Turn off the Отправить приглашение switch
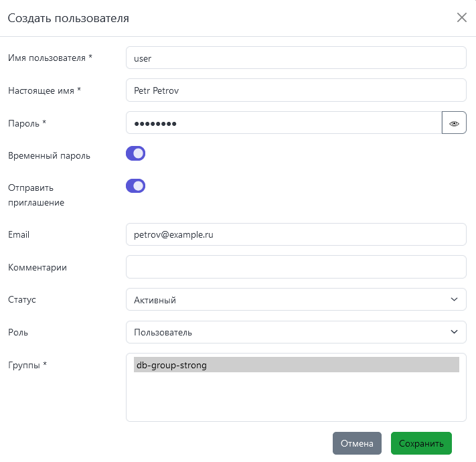This screenshot has height=462, width=476. point(136,186)
